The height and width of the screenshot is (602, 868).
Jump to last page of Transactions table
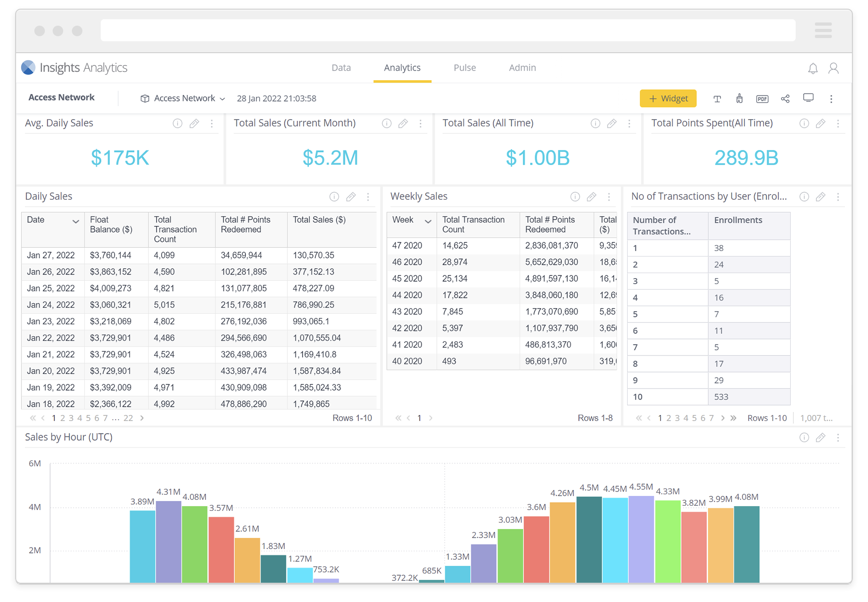[733, 418]
